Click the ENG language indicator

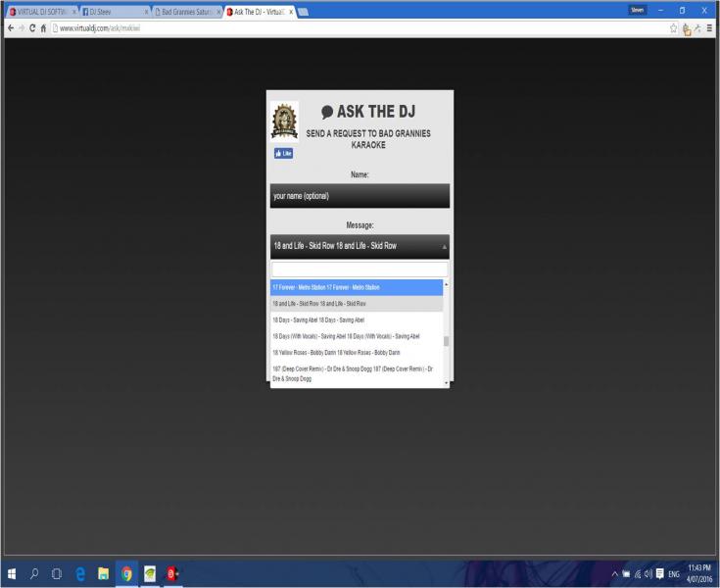click(x=674, y=574)
